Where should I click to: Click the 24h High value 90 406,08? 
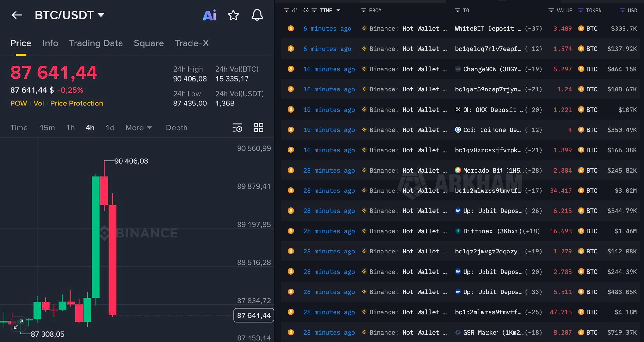[x=190, y=79]
